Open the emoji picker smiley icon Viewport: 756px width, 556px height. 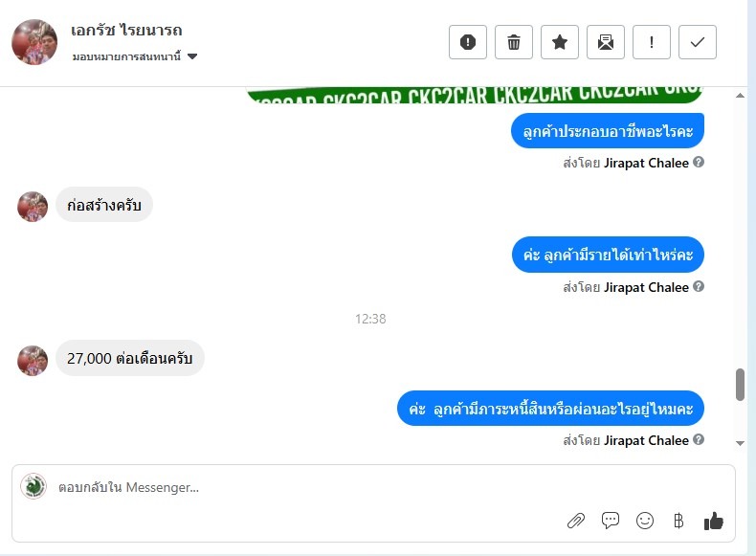pos(645,521)
